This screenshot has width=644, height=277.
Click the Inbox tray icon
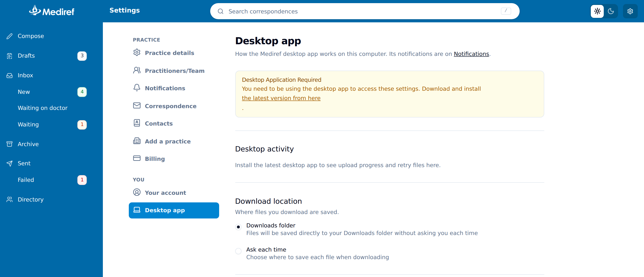click(9, 76)
